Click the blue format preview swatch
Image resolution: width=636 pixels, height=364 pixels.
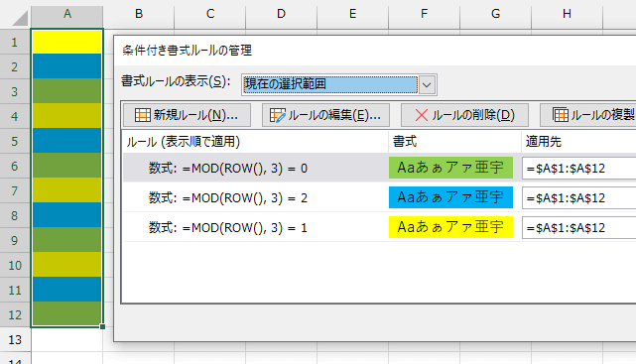(450, 197)
